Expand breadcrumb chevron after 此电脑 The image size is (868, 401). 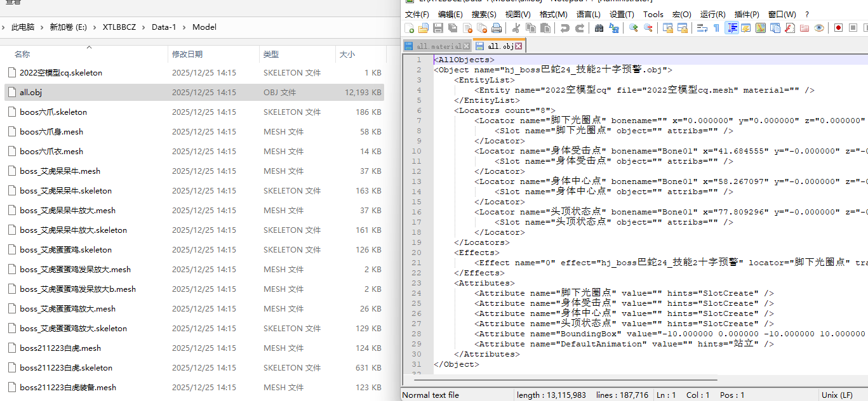pyautogui.click(x=42, y=27)
